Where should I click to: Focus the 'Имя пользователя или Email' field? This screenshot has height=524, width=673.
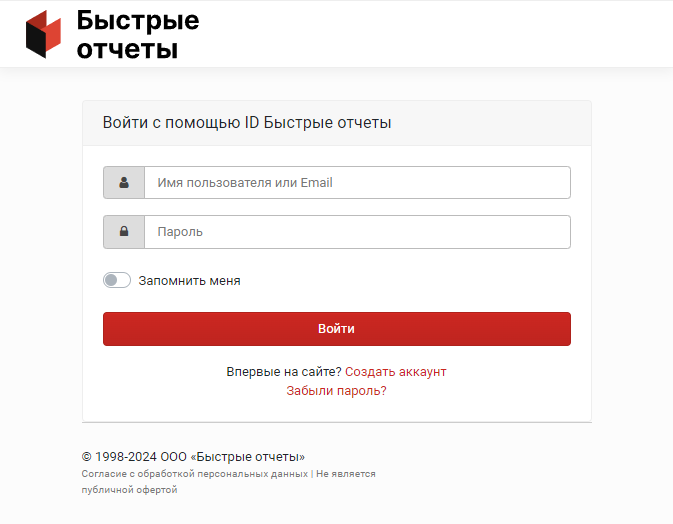[357, 183]
